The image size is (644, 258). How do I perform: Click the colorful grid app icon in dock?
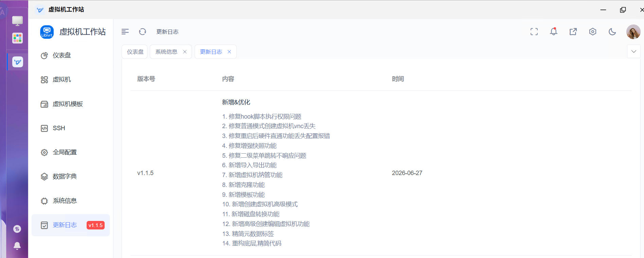tap(17, 38)
